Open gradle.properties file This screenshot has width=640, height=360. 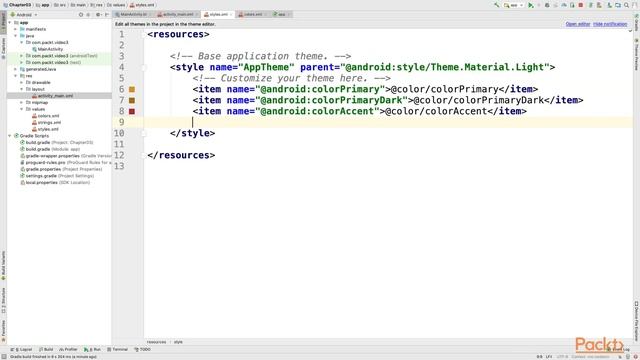point(61,169)
